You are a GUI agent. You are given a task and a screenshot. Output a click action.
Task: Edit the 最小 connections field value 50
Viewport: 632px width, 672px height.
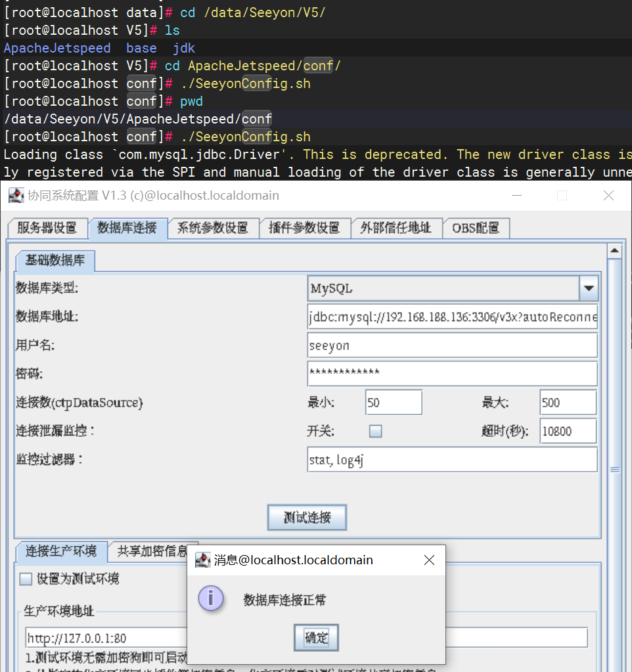(x=394, y=403)
